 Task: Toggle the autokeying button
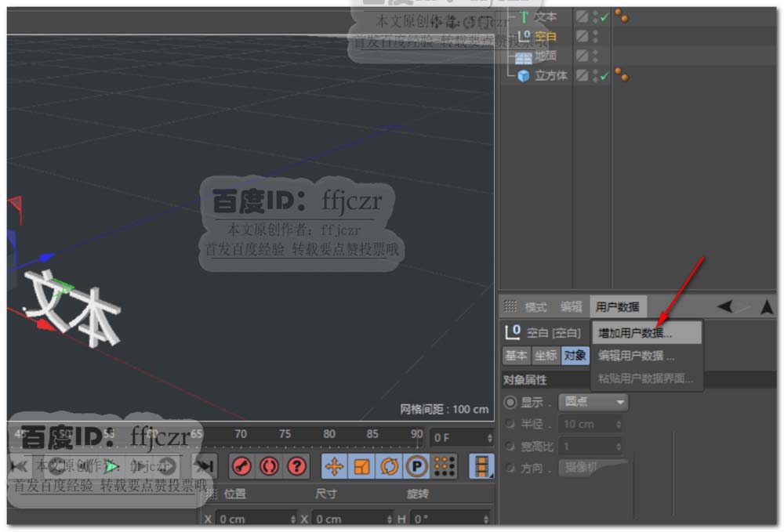pyautogui.click(x=270, y=466)
